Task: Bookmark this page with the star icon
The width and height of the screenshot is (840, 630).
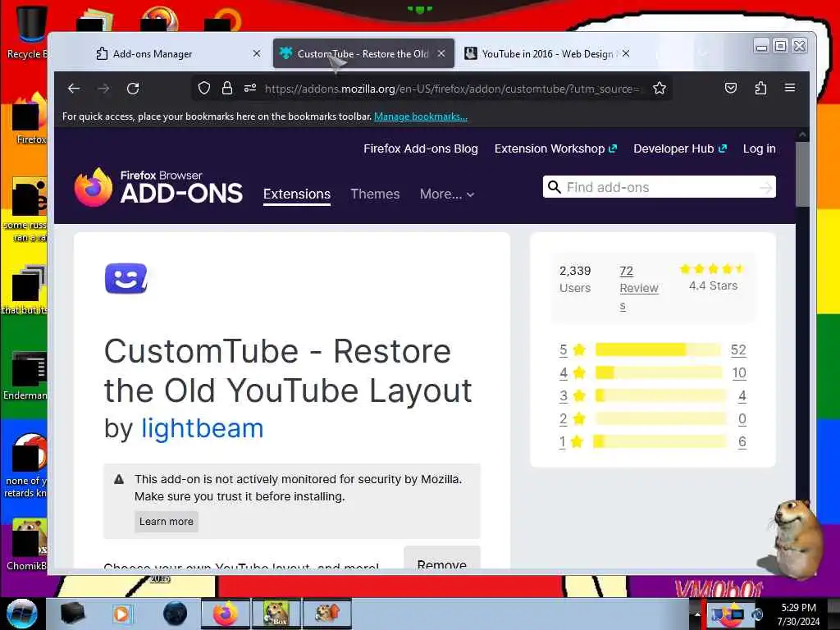Action: [660, 88]
